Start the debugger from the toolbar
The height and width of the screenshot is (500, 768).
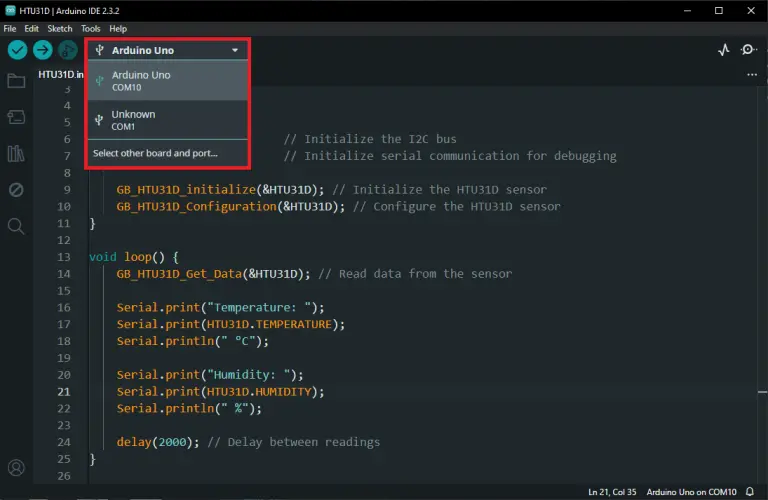click(68, 50)
